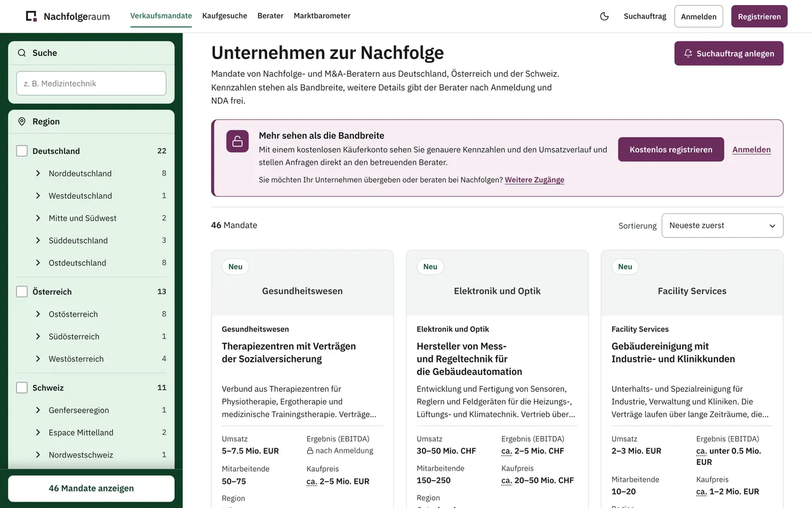Click the Anmelden link in the banner
Screen dimensions: 812x508
point(752,150)
